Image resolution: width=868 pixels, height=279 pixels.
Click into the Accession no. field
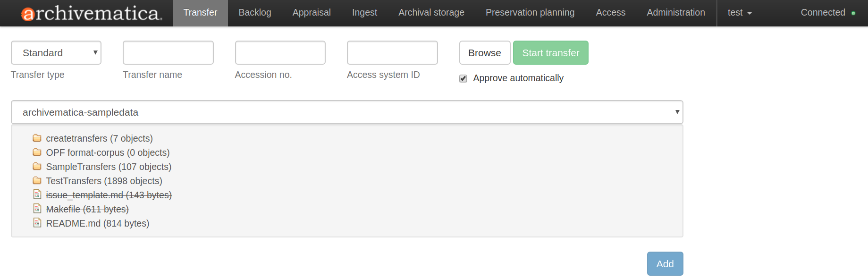click(280, 53)
